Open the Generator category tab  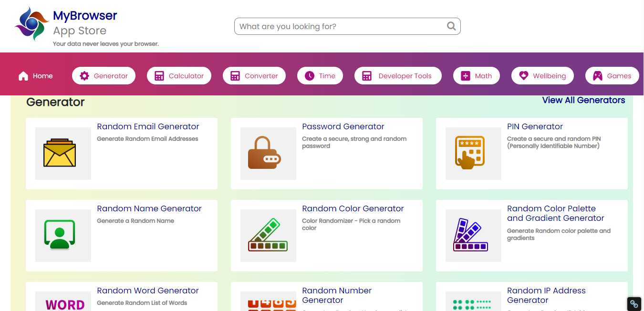click(x=104, y=76)
